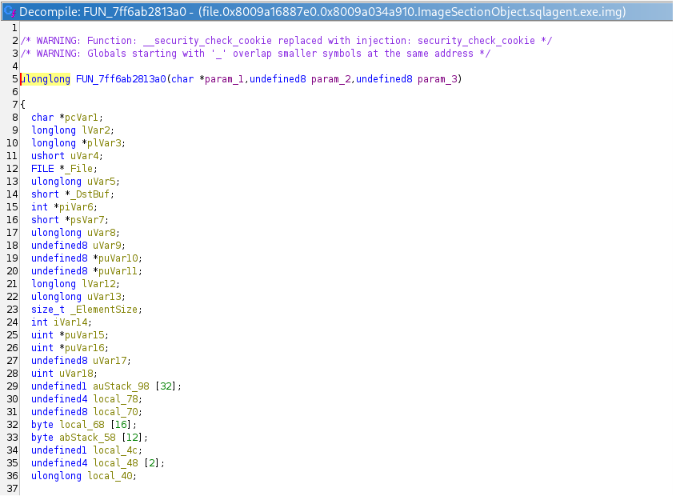Click line number 37 in the gutter

(12, 489)
